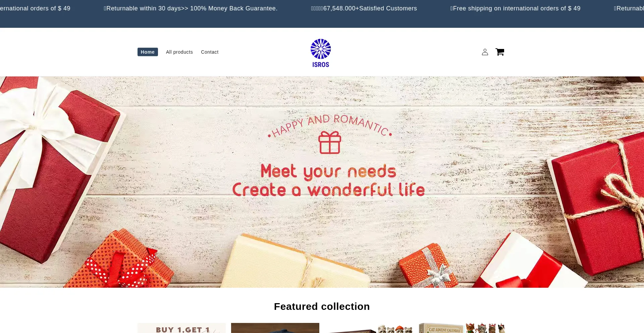
Task: Click the '67,548.000+ Satisfied Customers' announcement
Action: point(364,8)
